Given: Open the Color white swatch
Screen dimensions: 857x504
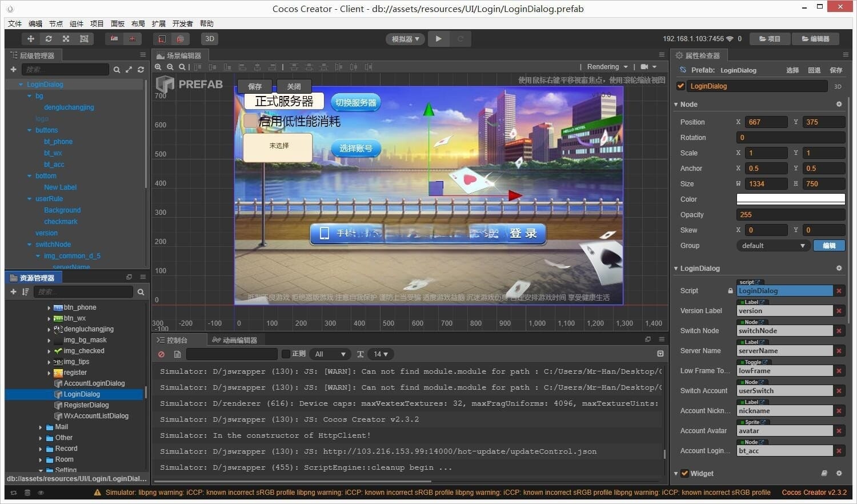Looking at the screenshot, I should [x=791, y=199].
